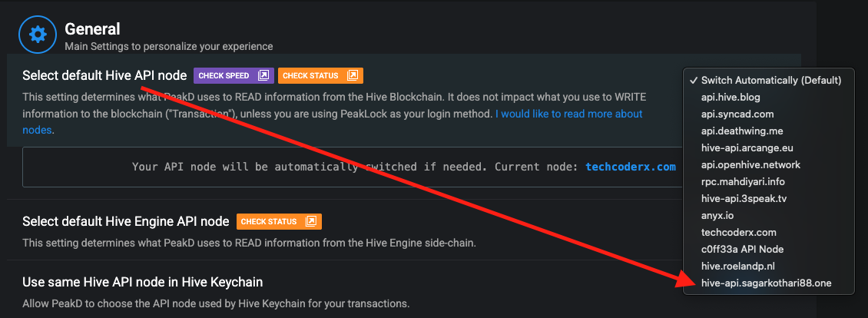
Task: Click the General settings gear icon
Action: point(38,35)
